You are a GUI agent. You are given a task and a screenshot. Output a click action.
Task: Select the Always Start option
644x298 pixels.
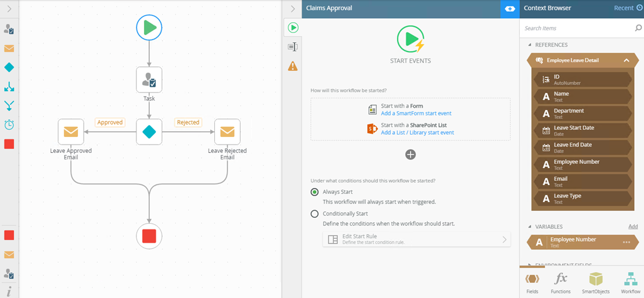pos(315,192)
